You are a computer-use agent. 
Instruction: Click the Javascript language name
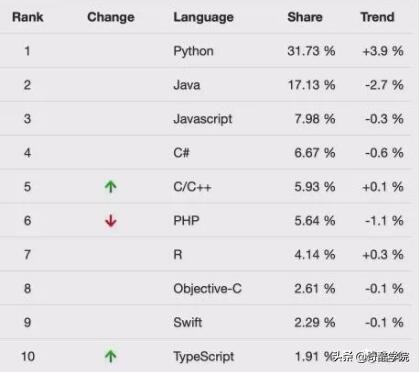[x=203, y=119]
